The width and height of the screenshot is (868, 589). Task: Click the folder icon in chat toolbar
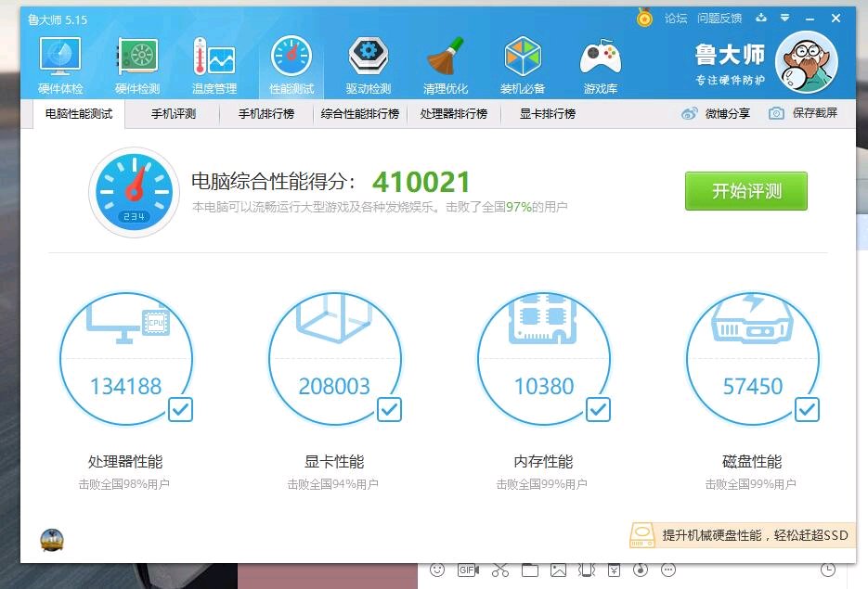(530, 570)
